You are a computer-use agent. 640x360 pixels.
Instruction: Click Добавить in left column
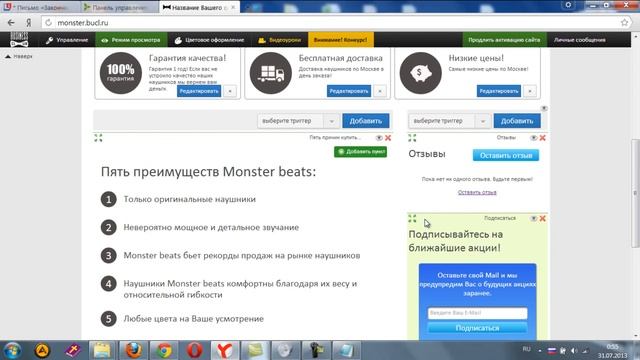click(366, 121)
